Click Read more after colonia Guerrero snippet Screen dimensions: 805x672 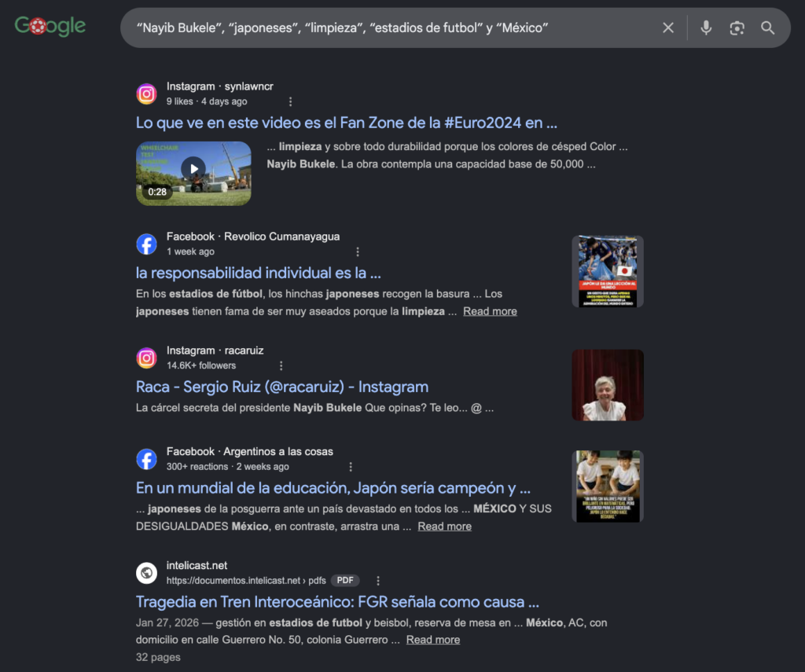[433, 640]
